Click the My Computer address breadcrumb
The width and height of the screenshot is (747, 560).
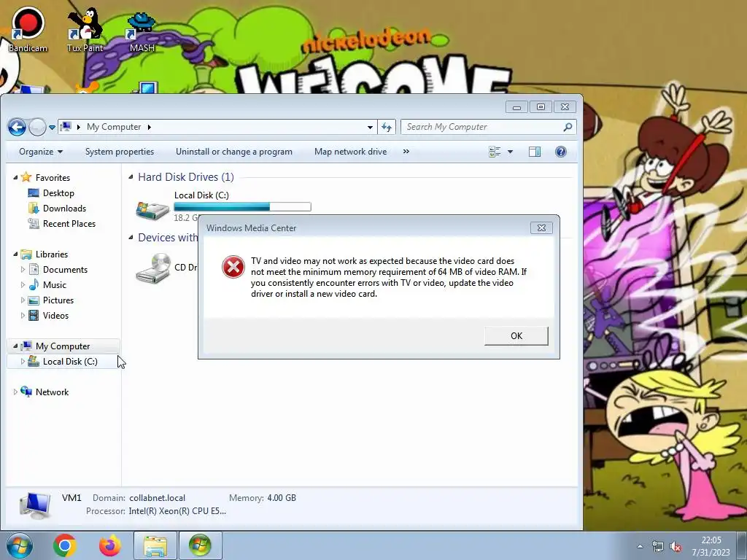pyautogui.click(x=114, y=127)
